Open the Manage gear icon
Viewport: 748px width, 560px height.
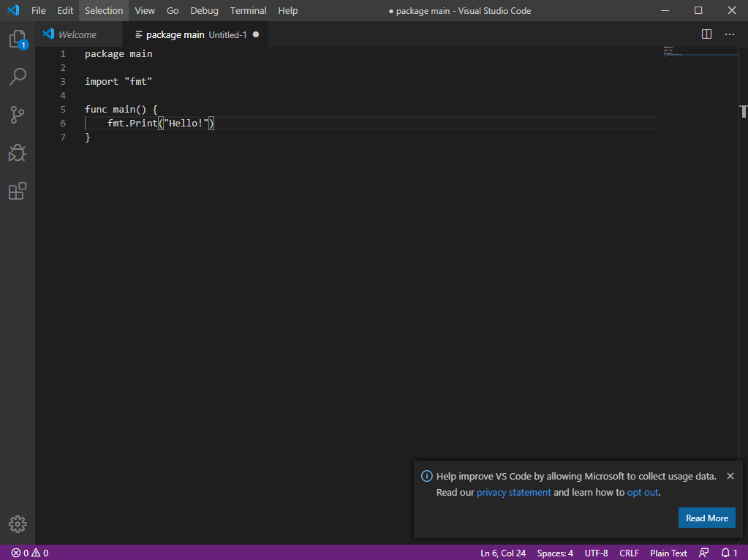(18, 523)
